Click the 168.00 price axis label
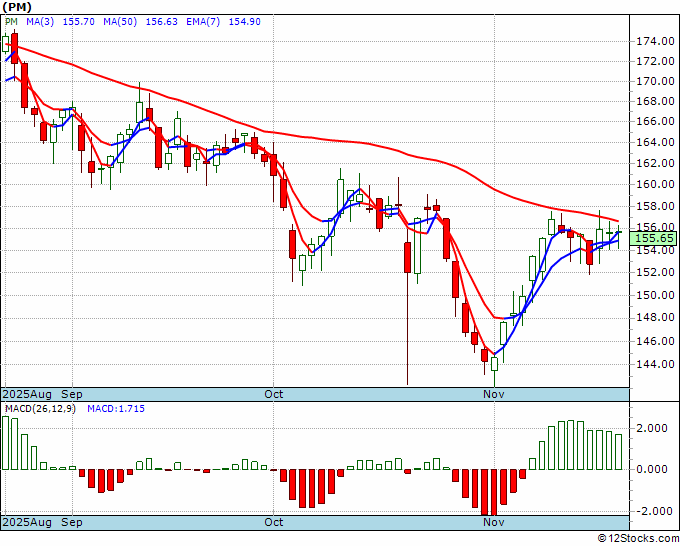 655,101
